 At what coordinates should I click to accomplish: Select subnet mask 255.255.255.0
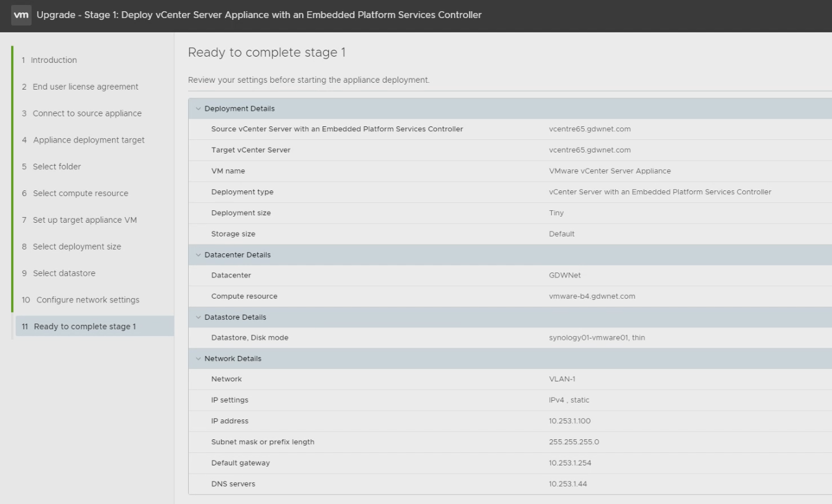[574, 442]
